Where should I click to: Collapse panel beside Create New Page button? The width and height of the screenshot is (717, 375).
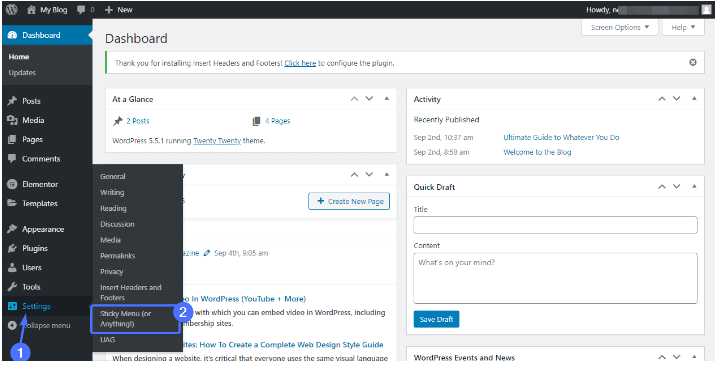[x=387, y=175]
